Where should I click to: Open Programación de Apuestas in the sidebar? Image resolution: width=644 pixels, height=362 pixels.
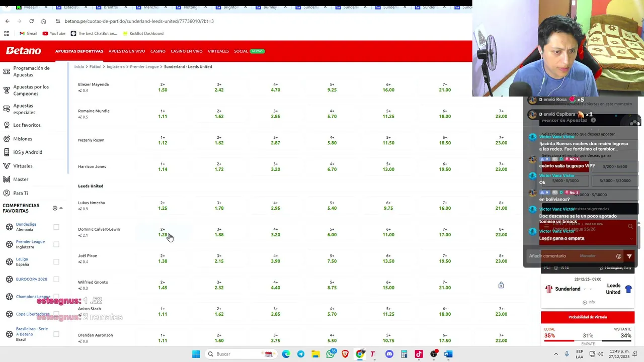tap(31, 71)
